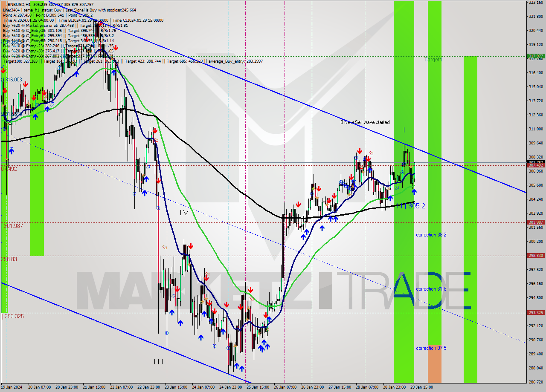Select the 'correction 61.8' label
Viewport: 546px width, 392px height.
[x=431, y=289]
